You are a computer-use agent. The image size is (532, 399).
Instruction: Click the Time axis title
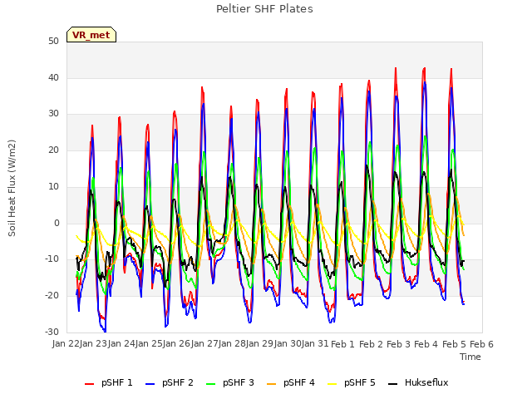[470, 357]
